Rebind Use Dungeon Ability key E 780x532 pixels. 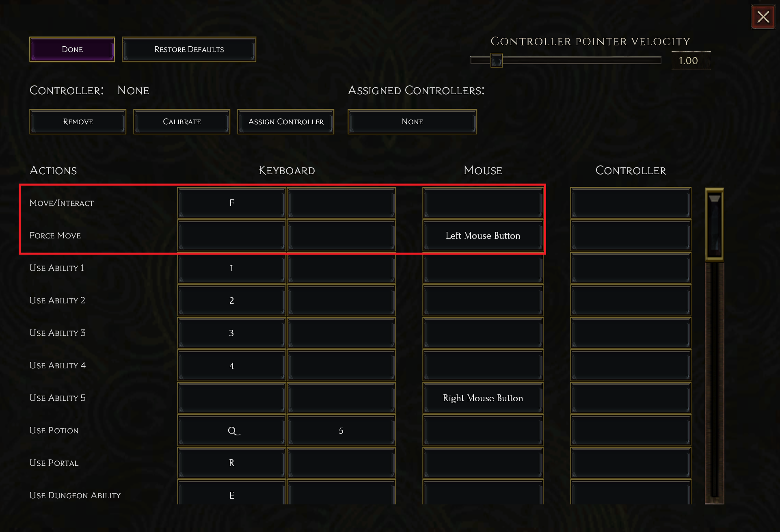(x=231, y=495)
